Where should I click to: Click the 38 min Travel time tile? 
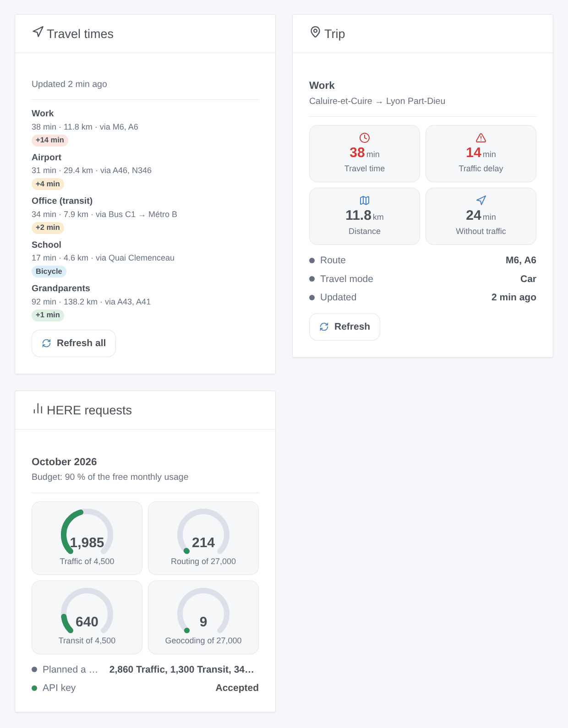[x=365, y=153]
